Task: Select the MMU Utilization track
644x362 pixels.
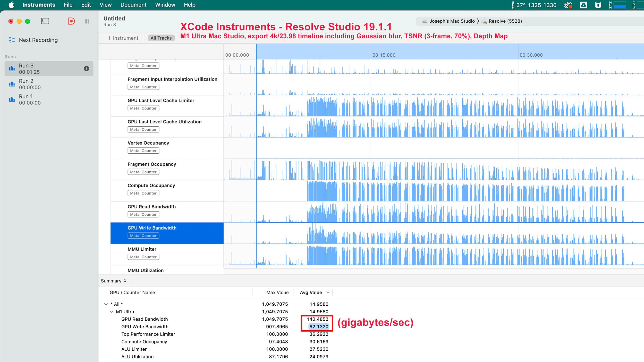Action: [x=167, y=270]
